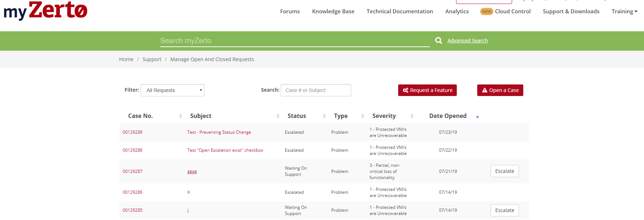Open Cloud Control
The image size is (644, 220).
(512, 12)
